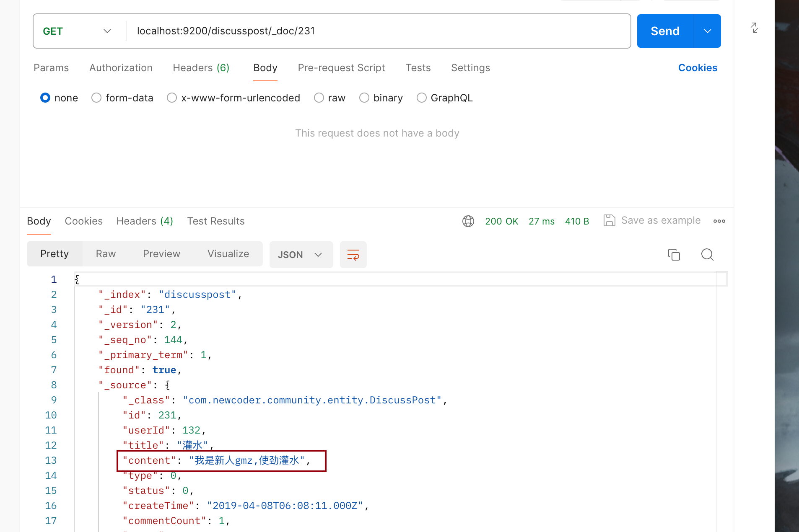The height and width of the screenshot is (532, 799).
Task: Click the collapse pane arrows icon
Action: click(x=754, y=28)
